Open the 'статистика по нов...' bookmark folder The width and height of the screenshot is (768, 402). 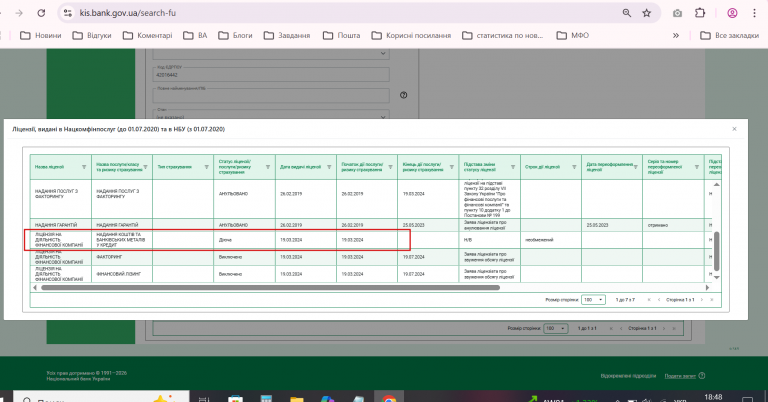(x=503, y=35)
